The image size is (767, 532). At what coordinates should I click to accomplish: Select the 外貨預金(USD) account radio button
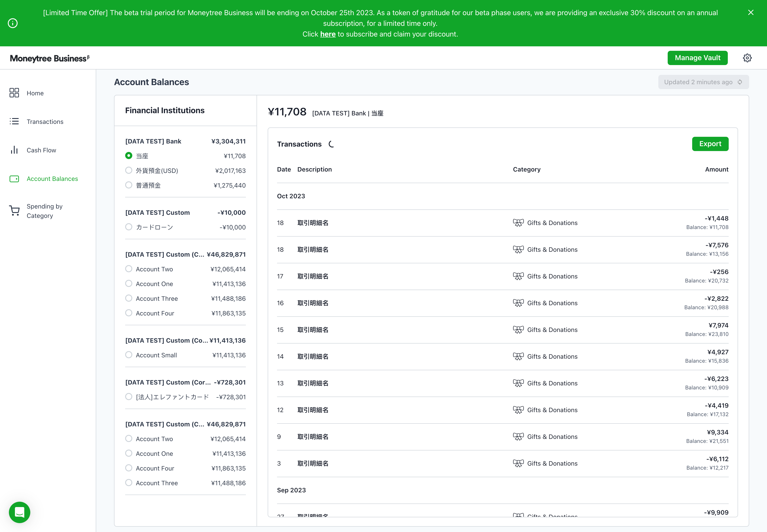(129, 170)
